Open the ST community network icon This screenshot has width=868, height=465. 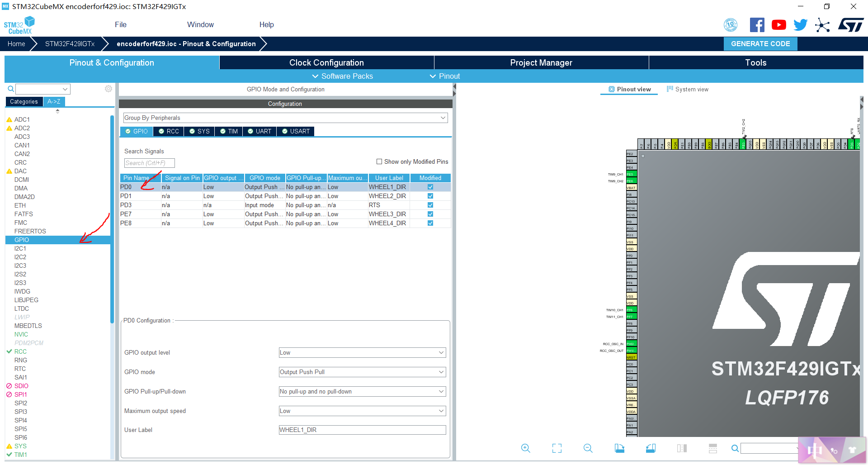pos(822,25)
